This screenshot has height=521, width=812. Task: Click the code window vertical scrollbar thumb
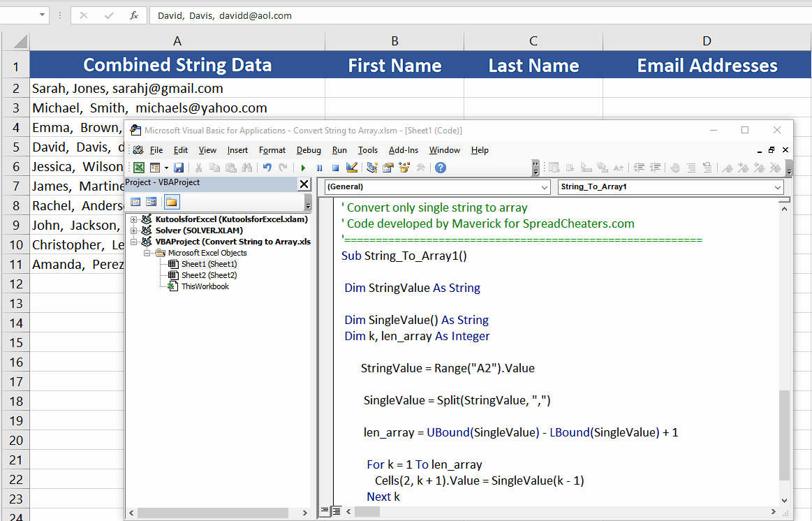coord(785,435)
